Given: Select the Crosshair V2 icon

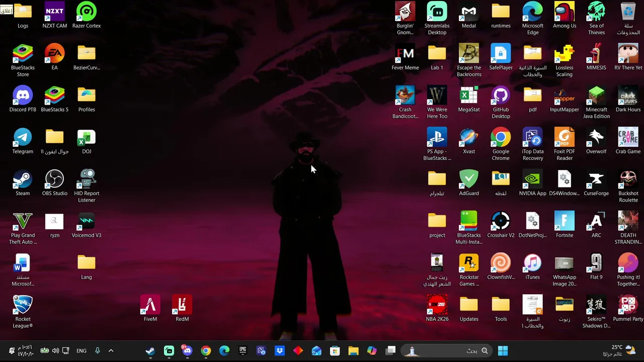Looking at the screenshot, I should coord(501,225).
